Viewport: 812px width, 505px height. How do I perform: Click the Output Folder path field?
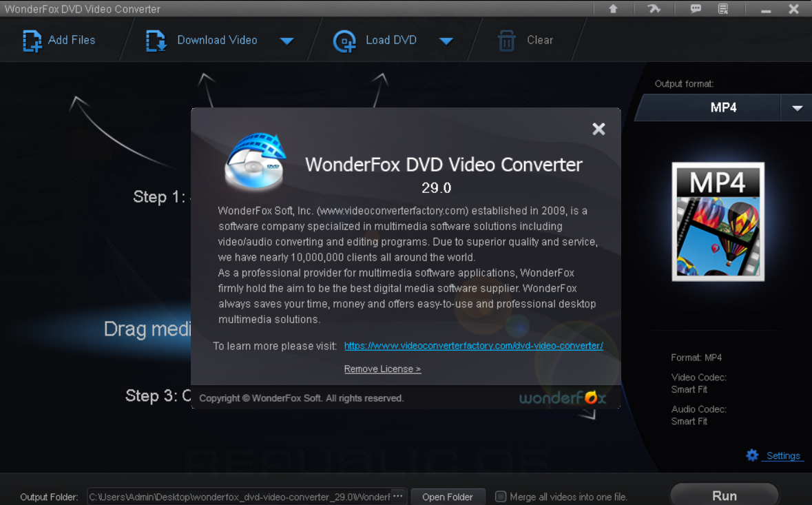point(239,497)
